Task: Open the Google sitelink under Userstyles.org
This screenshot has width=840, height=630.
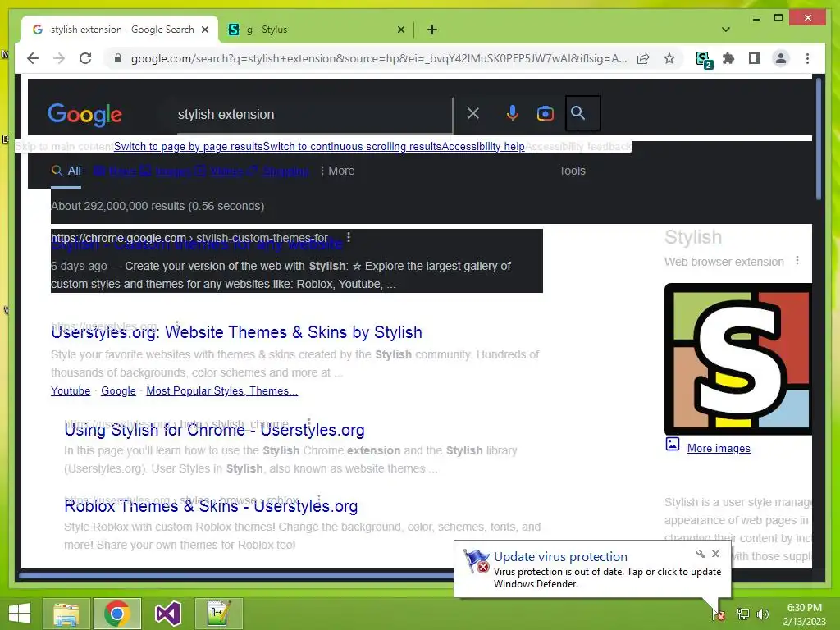Action: click(x=118, y=391)
